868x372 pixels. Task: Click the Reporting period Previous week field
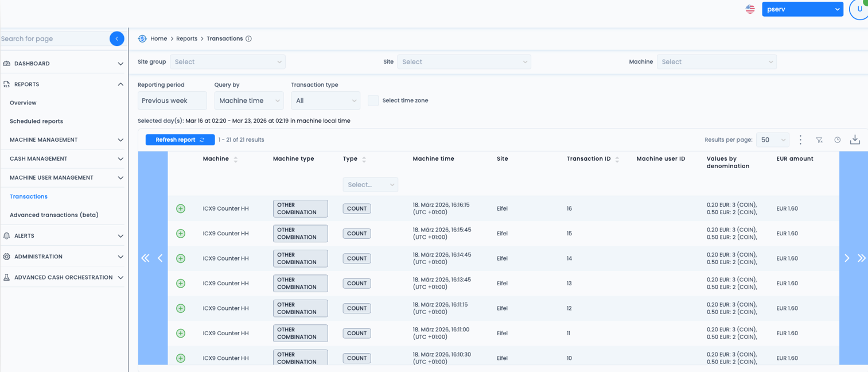(172, 100)
